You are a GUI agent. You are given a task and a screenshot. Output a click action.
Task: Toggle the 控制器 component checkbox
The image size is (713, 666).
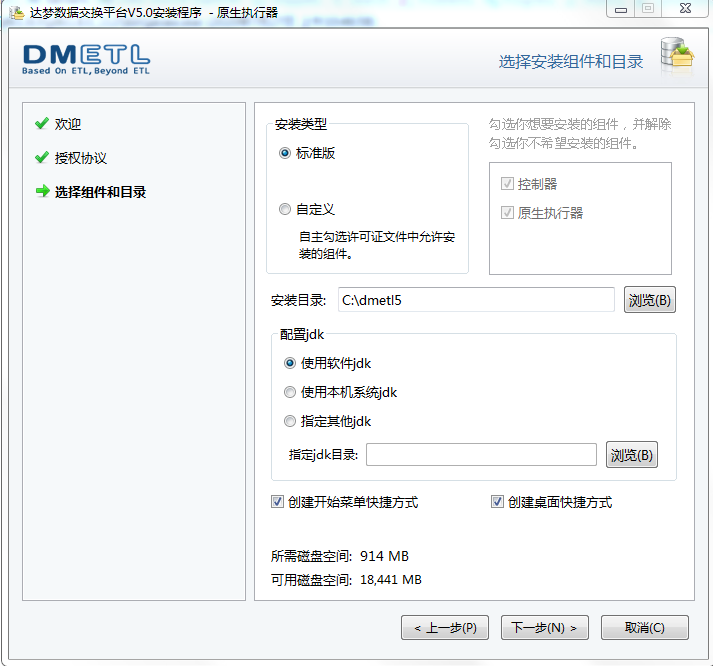(x=507, y=184)
